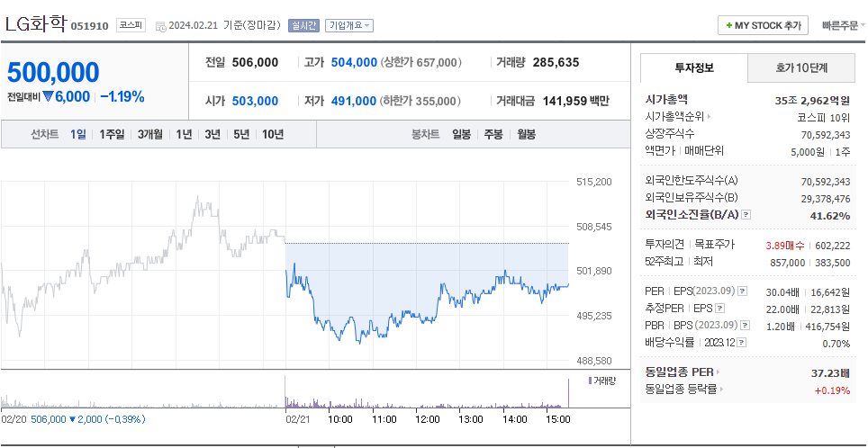Click the 전일 value 506,000
The height and width of the screenshot is (448, 868).
pos(255,62)
